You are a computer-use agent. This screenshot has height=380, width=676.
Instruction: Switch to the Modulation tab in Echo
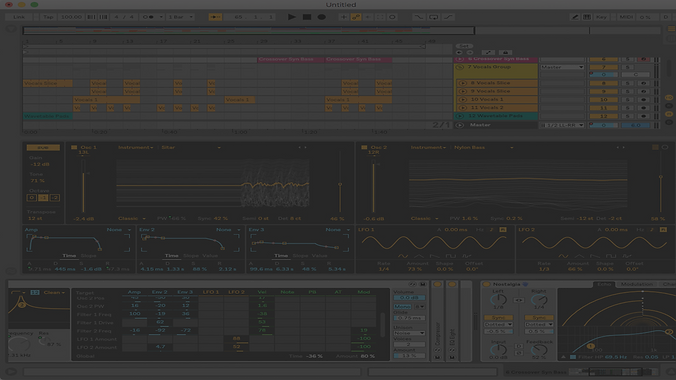coord(637,284)
